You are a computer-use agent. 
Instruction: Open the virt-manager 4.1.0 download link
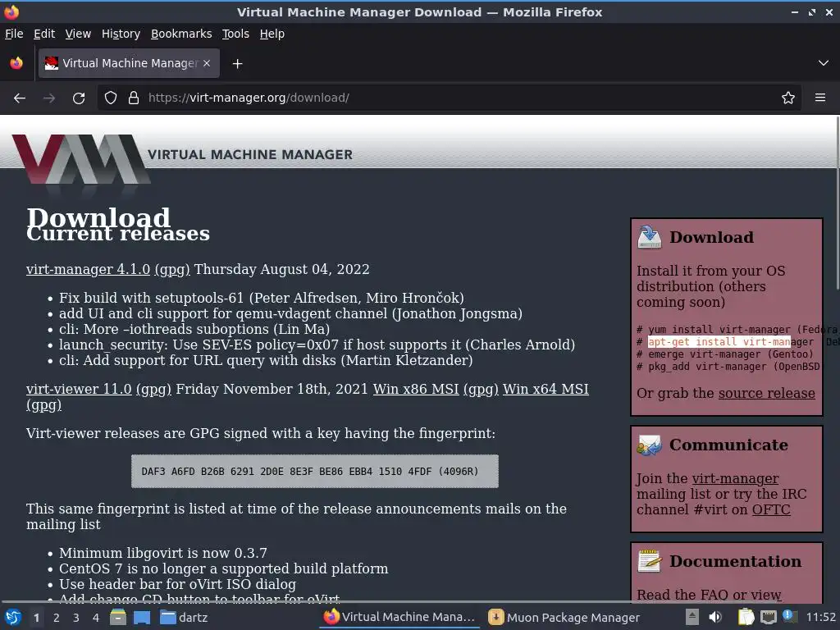(x=88, y=269)
